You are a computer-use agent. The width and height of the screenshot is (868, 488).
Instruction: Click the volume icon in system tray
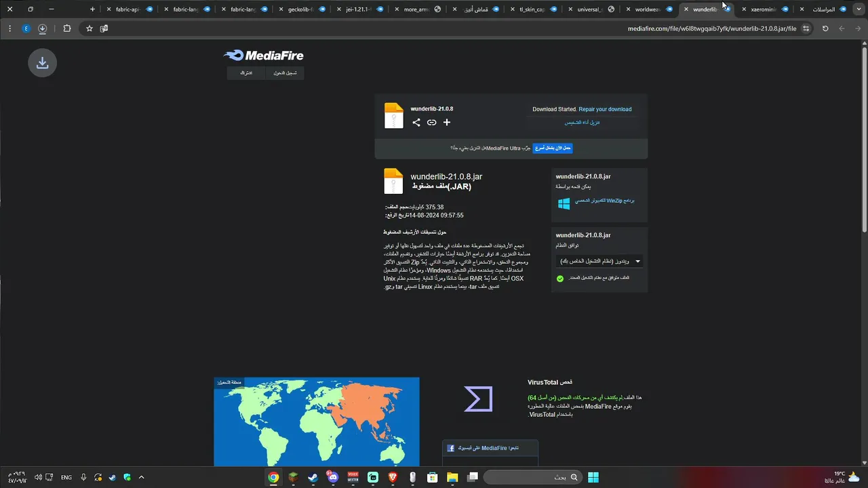(38, 477)
